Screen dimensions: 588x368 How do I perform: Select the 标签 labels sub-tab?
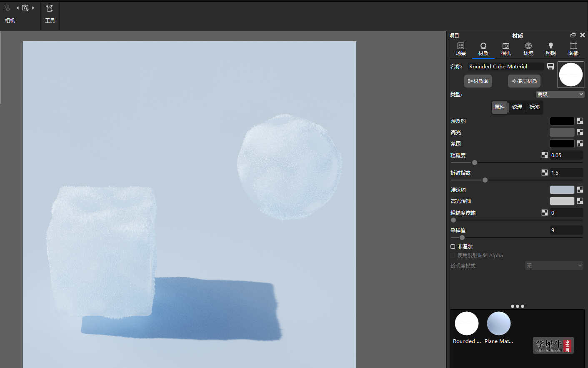(535, 107)
